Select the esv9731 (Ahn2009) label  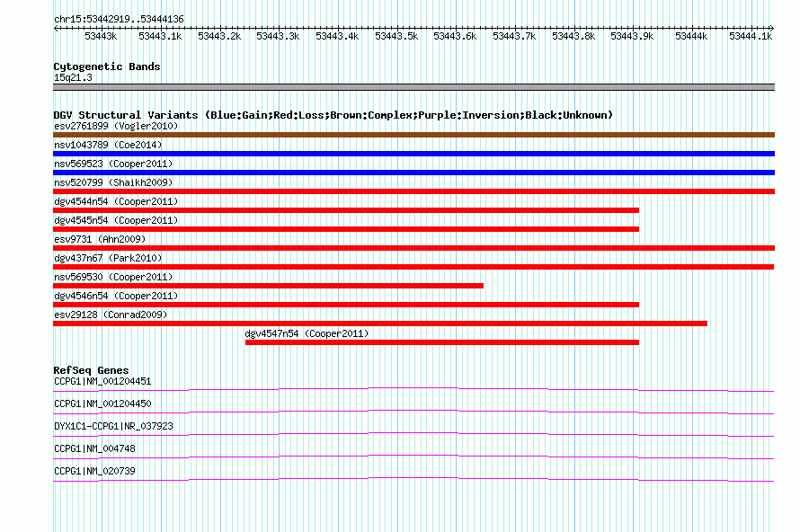coord(100,239)
